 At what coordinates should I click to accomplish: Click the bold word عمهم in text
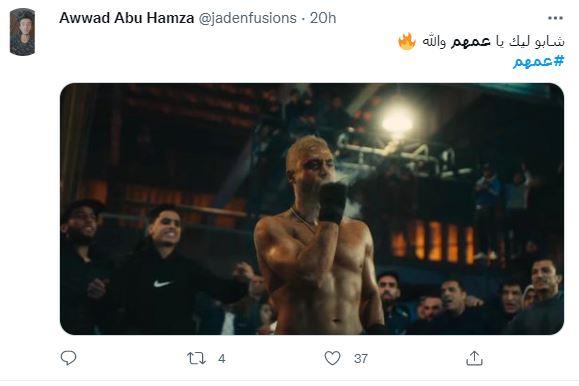(x=470, y=41)
